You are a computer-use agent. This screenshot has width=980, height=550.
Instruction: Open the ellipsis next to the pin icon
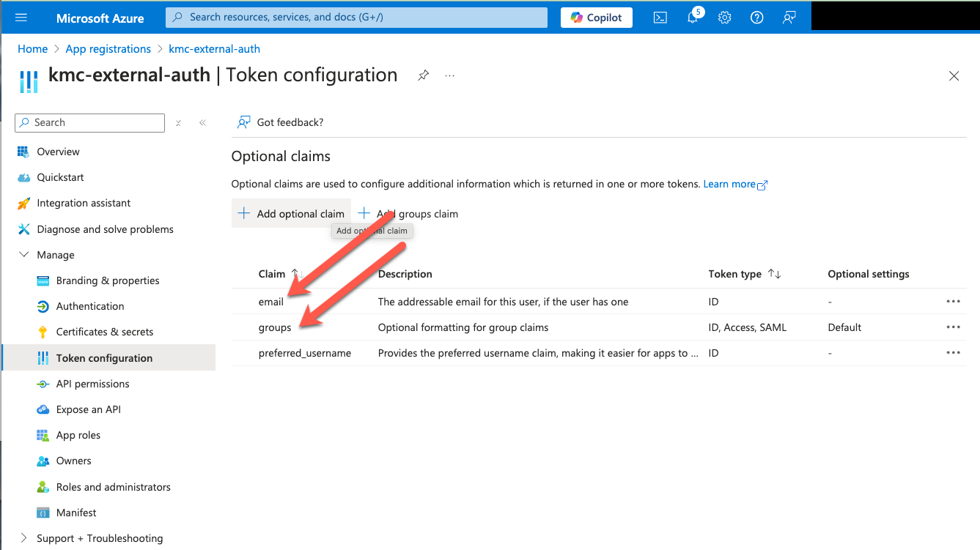449,75
